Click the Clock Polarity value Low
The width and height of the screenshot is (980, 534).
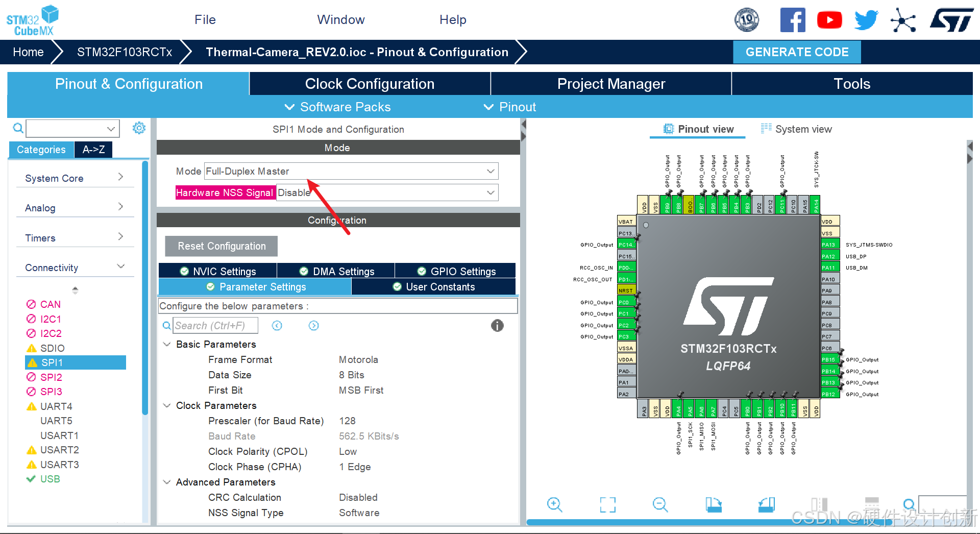point(348,452)
